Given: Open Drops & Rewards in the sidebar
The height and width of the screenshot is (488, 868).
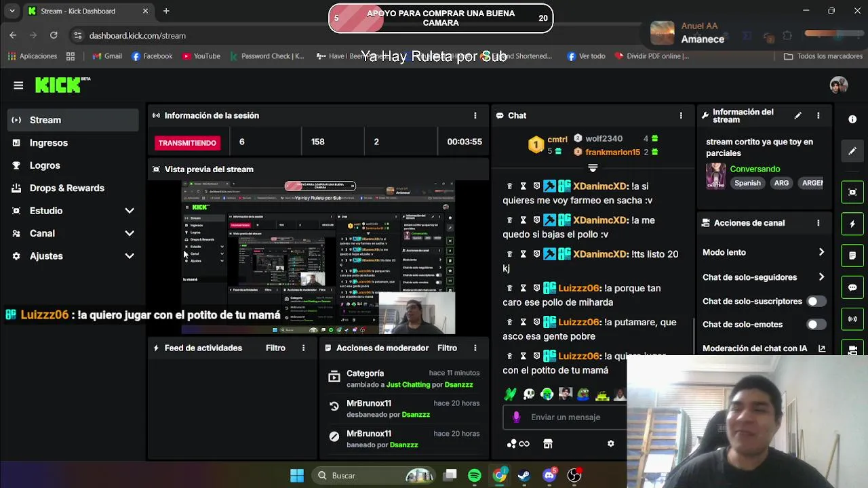Looking at the screenshot, I should tap(73, 188).
